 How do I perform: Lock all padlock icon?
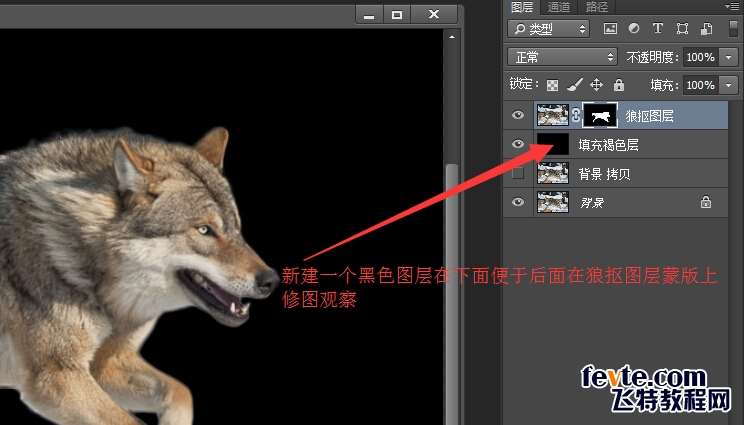click(619, 85)
